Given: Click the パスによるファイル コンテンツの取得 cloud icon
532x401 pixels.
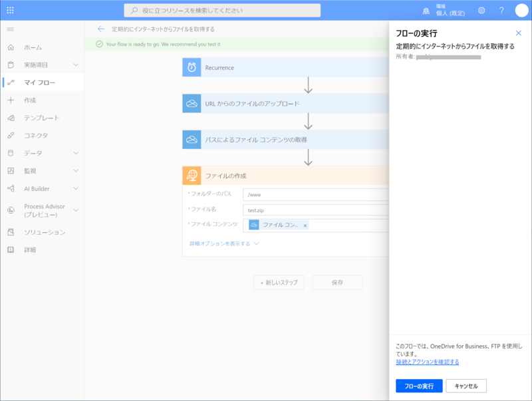Looking at the screenshot, I should (x=192, y=140).
